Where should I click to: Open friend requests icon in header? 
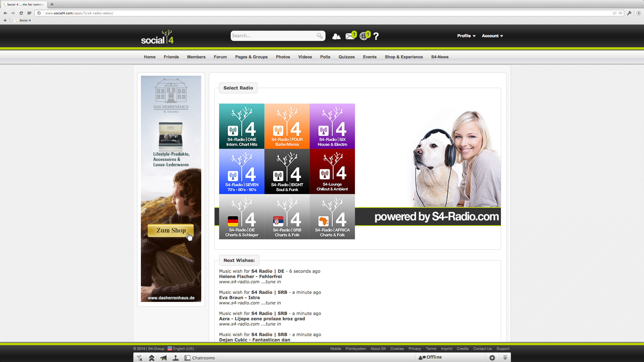click(x=336, y=36)
